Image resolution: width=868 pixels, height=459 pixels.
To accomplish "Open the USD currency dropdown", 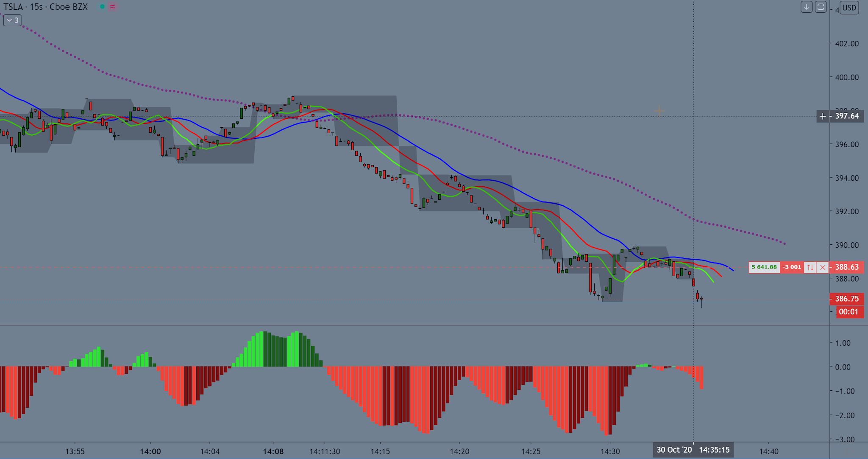I will pyautogui.click(x=849, y=8).
